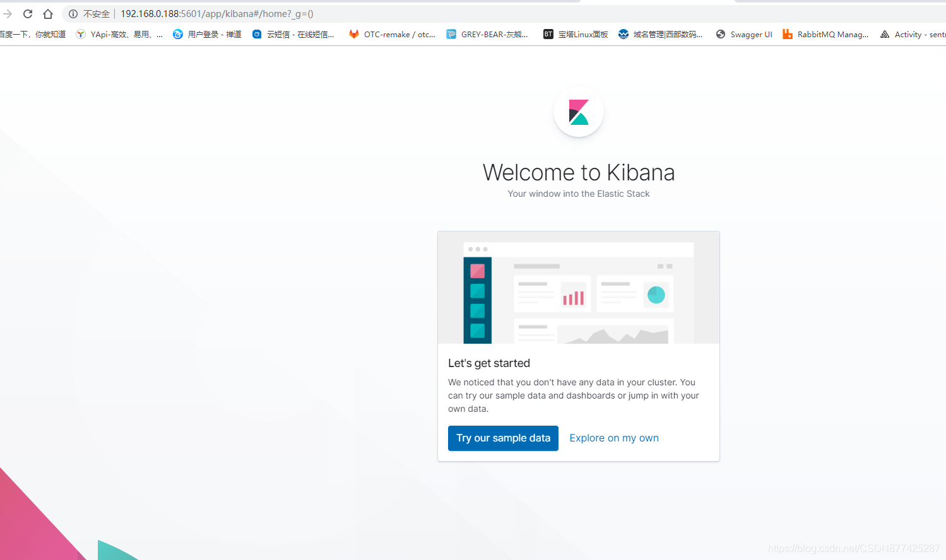Open the 云短信-在线短信 bookmark
946x560 pixels.
[x=294, y=34]
